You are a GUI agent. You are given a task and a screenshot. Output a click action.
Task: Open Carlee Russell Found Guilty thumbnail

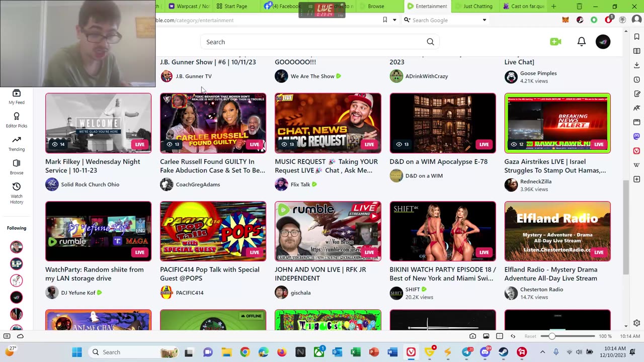pos(213,123)
